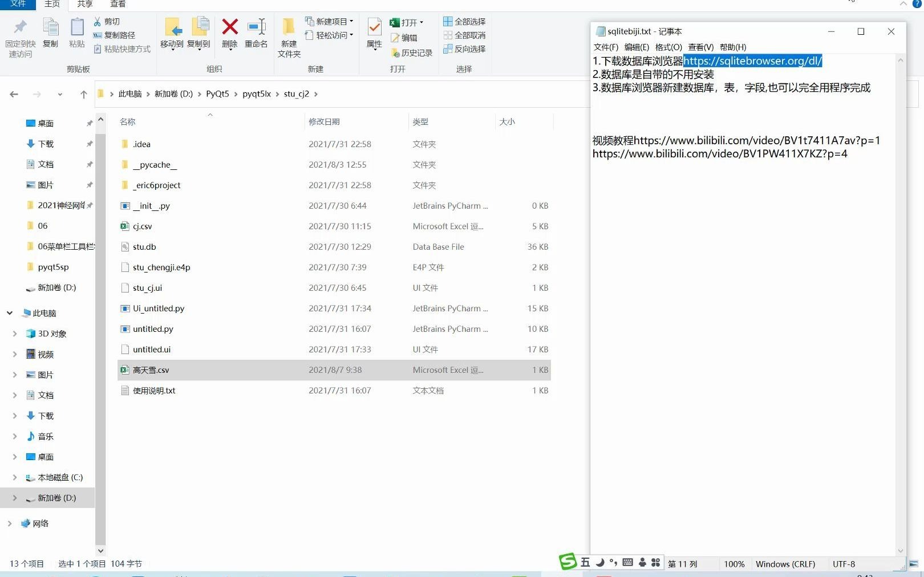
Task: Open History record in ribbon
Action: [x=411, y=52]
